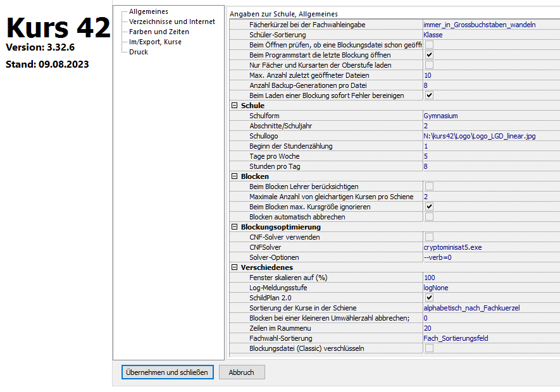Viewport: 560px width, 392px height.
Task: Edit CNFSolver value cryptominisat5.exe
Action: (492, 247)
